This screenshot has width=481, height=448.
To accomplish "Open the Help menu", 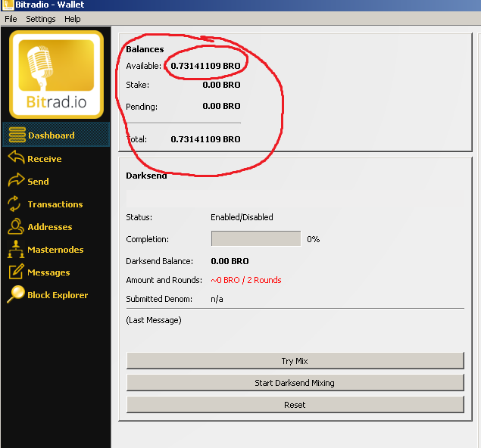I will coord(73,19).
